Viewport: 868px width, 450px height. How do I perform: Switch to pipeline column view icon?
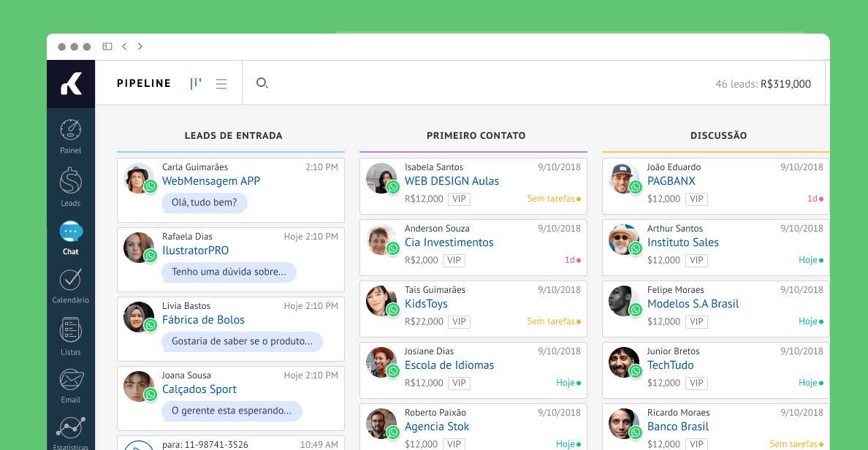[195, 83]
